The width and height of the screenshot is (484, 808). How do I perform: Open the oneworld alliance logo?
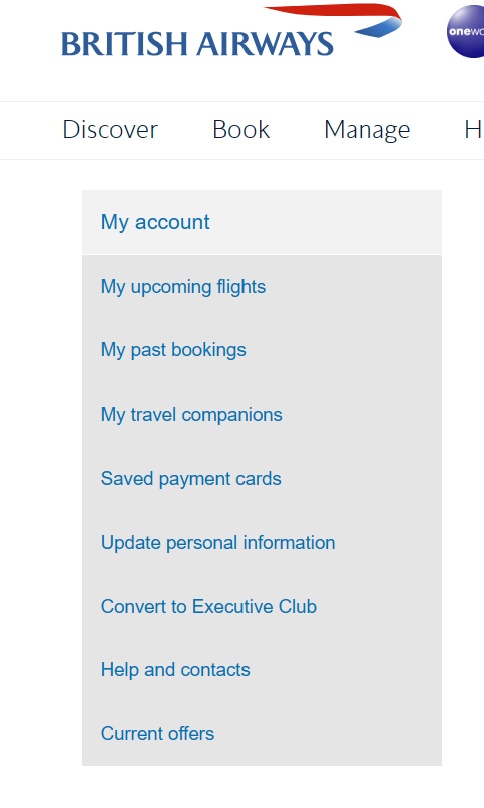coord(465,31)
